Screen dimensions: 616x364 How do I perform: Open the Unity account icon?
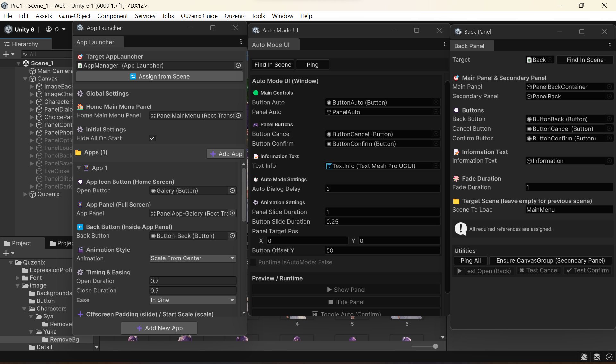(48, 29)
